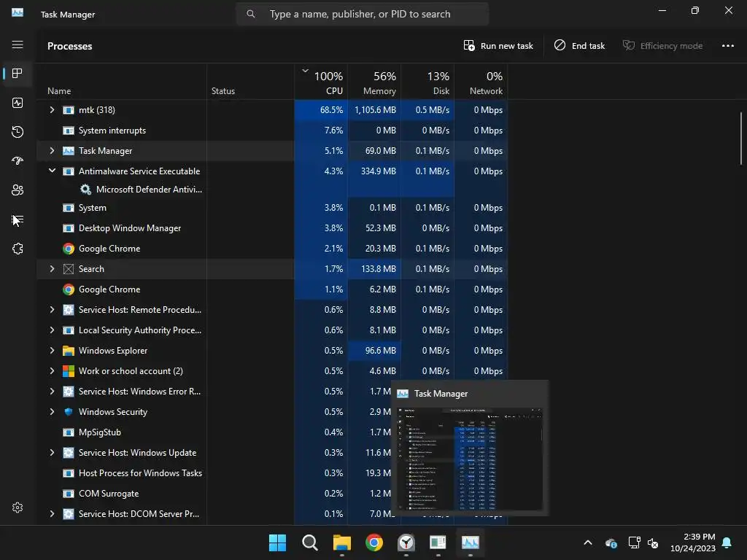Image resolution: width=747 pixels, height=560 pixels.
Task: Click the notification bell in system tray
Action: point(727,542)
